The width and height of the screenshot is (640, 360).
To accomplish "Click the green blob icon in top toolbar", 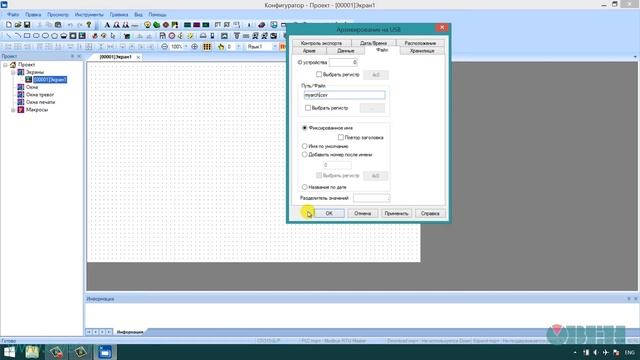I will pos(156,25).
